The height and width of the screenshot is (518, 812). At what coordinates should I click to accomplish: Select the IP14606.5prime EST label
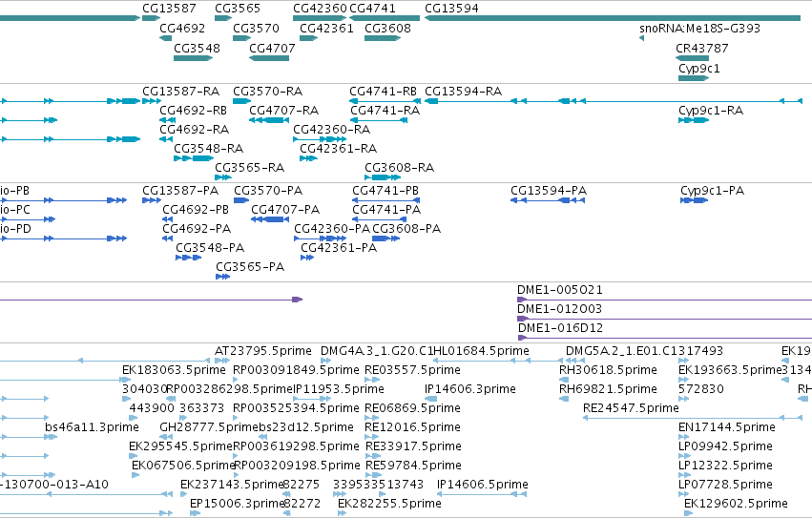coord(483,485)
